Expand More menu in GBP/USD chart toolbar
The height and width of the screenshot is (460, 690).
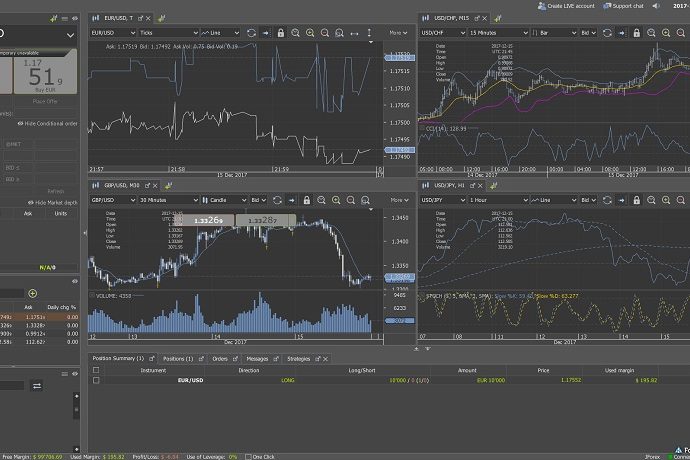point(400,200)
